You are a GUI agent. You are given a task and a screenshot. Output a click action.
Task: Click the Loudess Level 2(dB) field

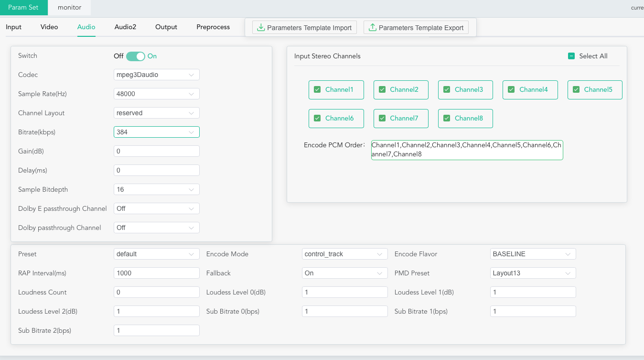157,311
